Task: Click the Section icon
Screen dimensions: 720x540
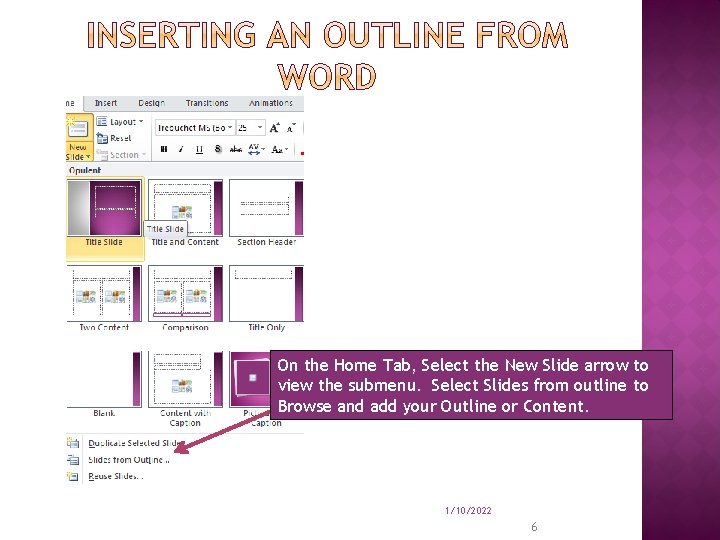Action: click(x=102, y=155)
